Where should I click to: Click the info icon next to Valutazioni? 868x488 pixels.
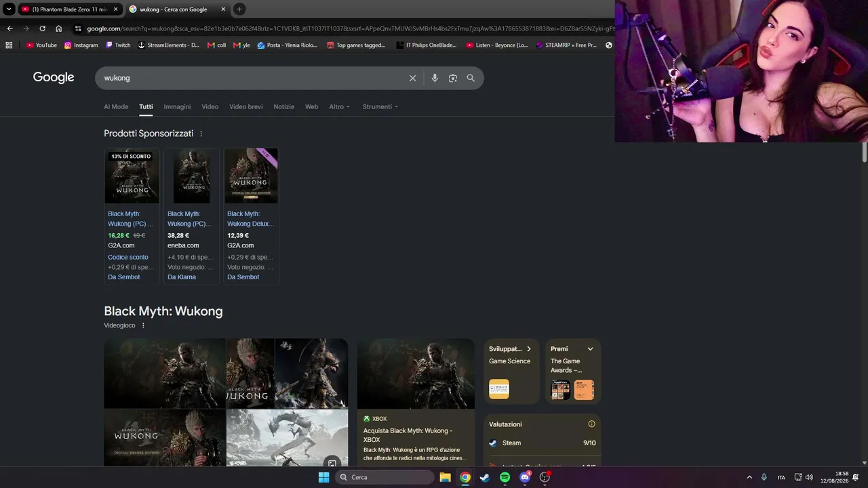[x=591, y=424]
